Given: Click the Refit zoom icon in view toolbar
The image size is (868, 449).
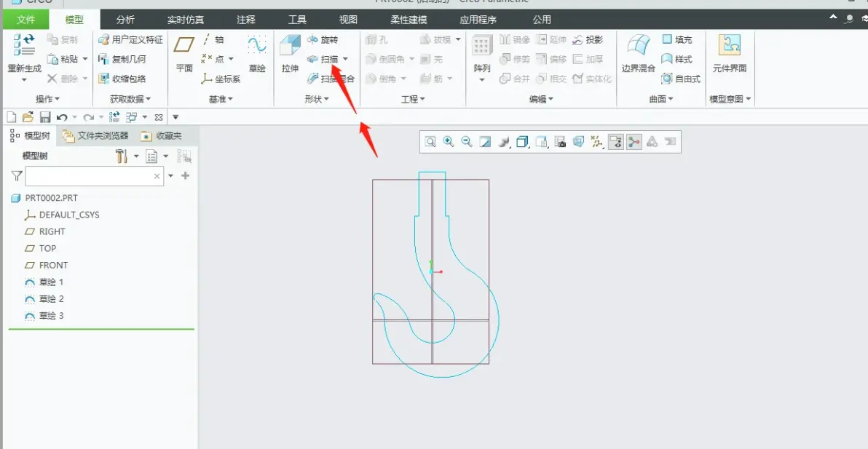Looking at the screenshot, I should pyautogui.click(x=430, y=142).
